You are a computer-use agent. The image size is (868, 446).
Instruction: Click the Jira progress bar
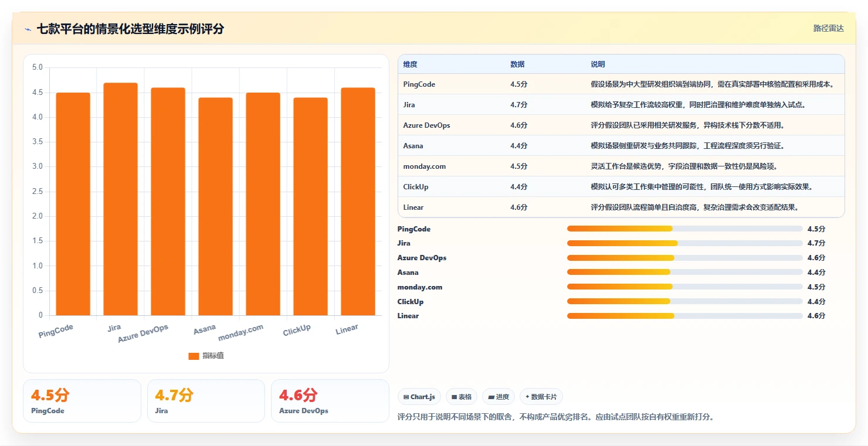point(685,243)
